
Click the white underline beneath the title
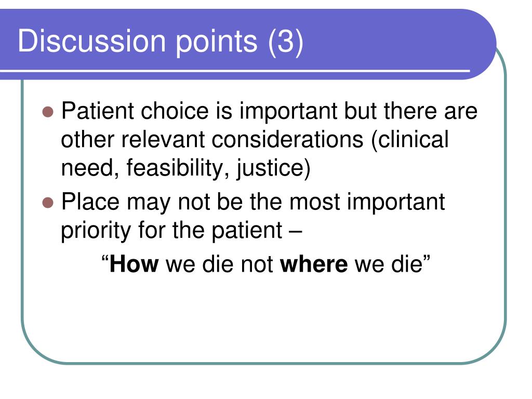pyautogui.click(x=235, y=71)
